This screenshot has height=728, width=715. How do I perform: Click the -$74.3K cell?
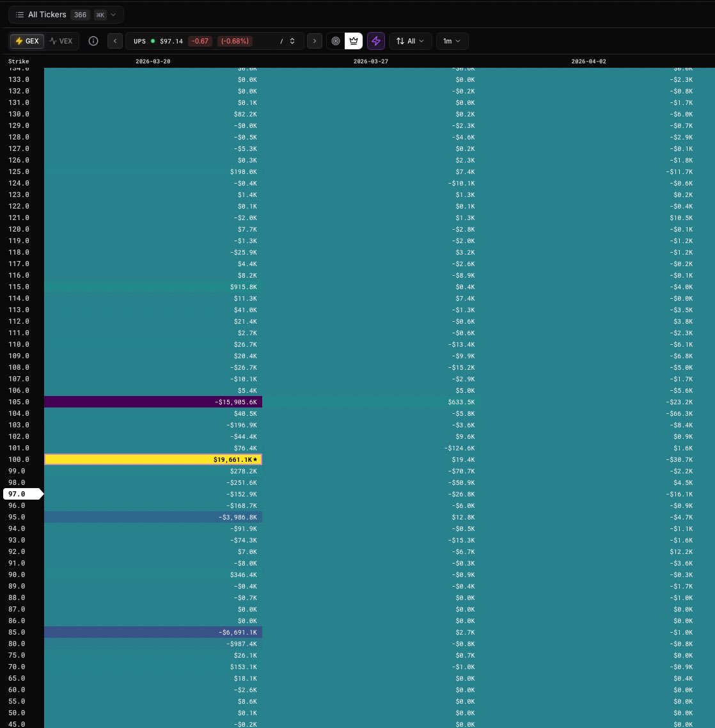click(153, 540)
